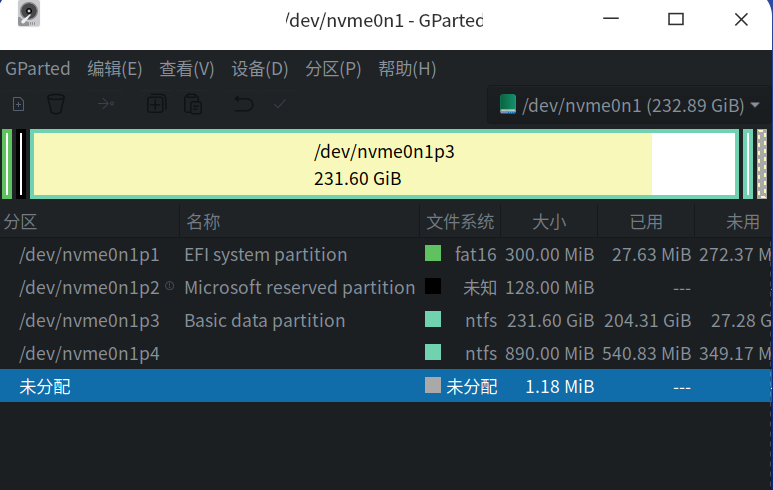Select the /dev/nvme0n1p4 partition row

(89, 354)
